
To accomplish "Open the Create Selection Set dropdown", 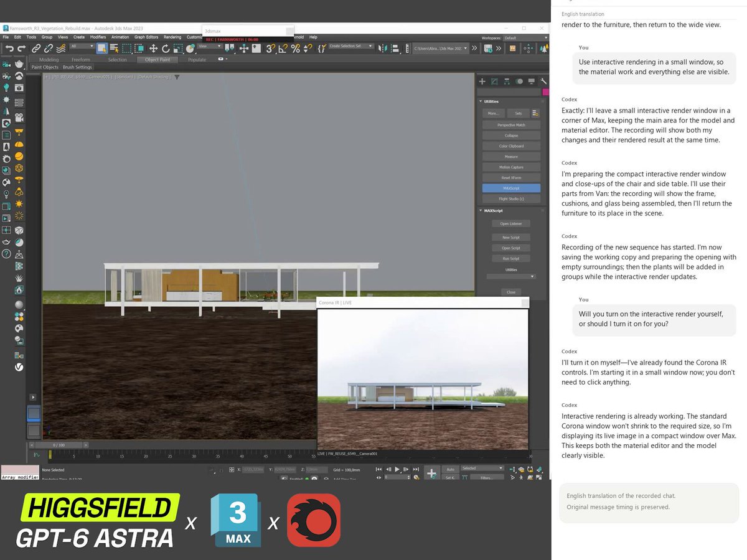I will click(x=351, y=46).
